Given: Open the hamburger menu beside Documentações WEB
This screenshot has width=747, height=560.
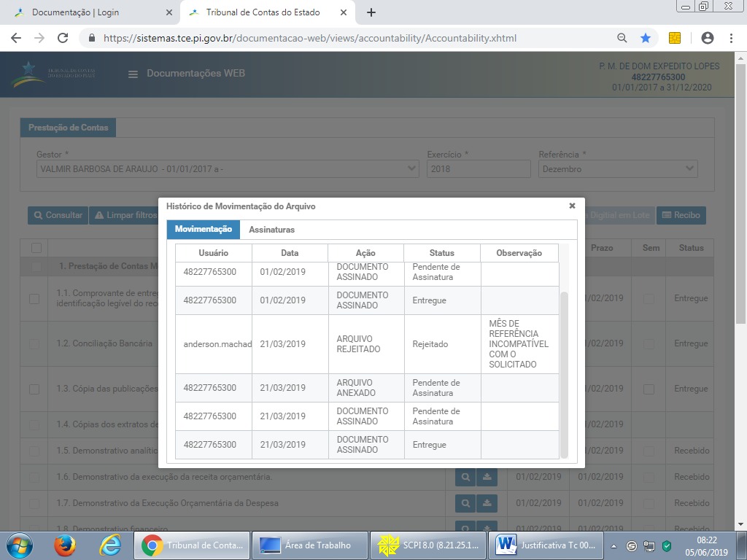Looking at the screenshot, I should (133, 74).
